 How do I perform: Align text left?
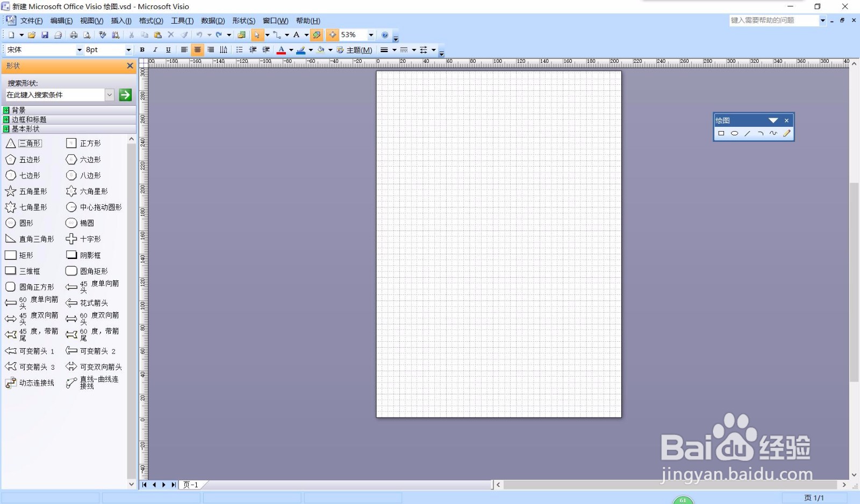[184, 50]
